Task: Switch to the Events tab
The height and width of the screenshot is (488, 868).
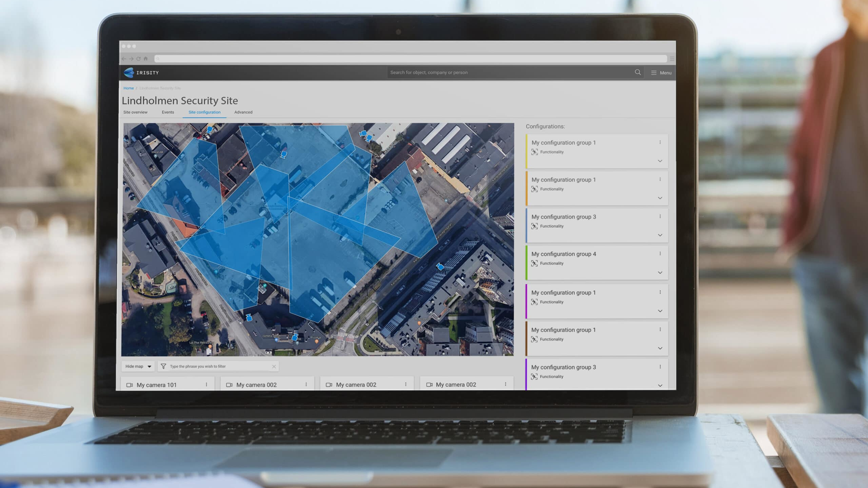Action: pos(168,112)
